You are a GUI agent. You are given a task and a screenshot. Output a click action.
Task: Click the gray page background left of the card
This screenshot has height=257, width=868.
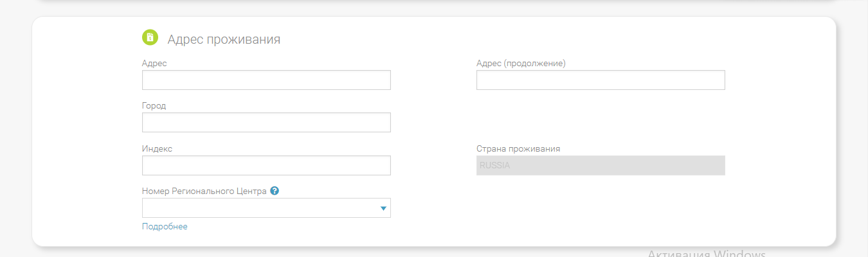pyautogui.click(x=15, y=128)
